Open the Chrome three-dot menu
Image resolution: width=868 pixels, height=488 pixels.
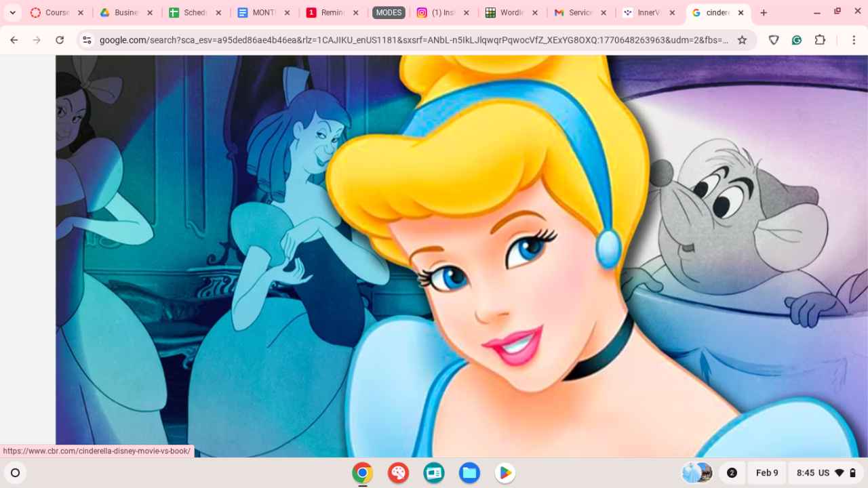(x=850, y=40)
